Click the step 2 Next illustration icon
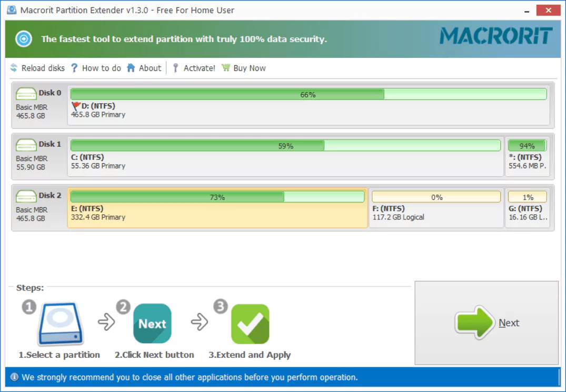This screenshot has height=392, width=566. click(x=152, y=324)
